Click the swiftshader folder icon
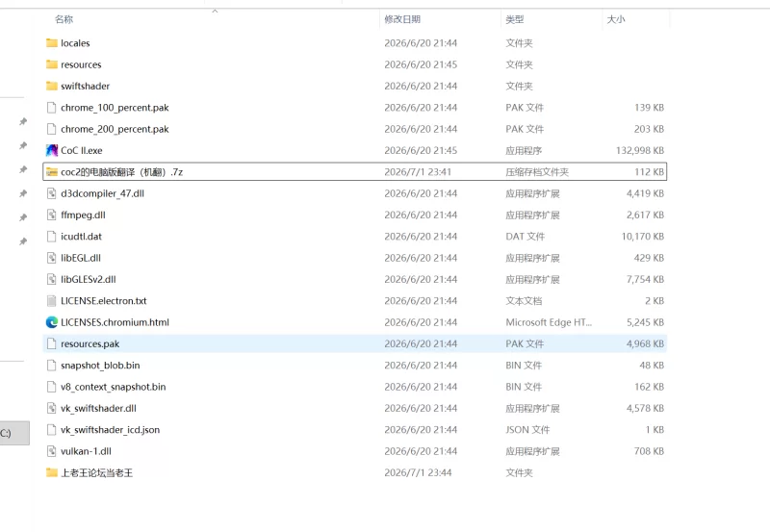This screenshot has height=532, width=770. point(52,87)
